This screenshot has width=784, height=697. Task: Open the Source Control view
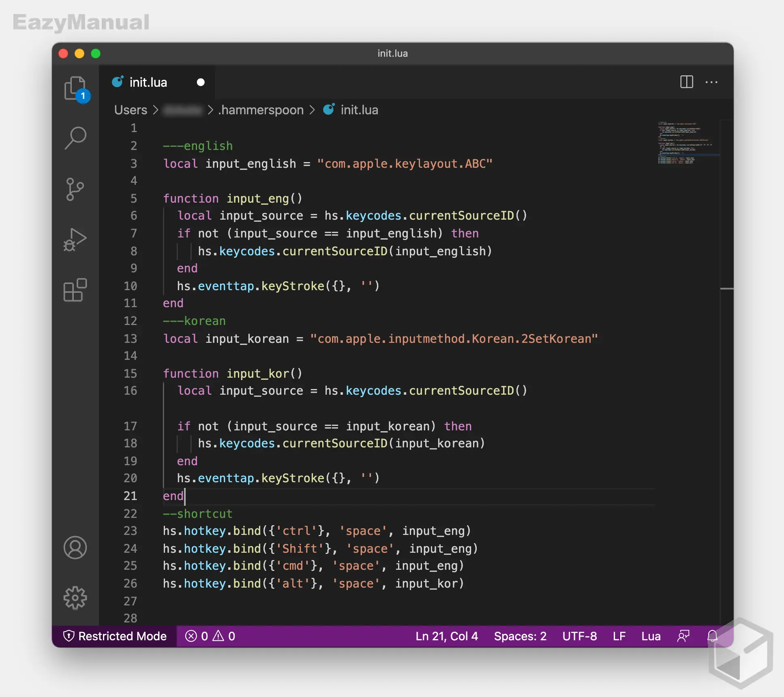click(x=75, y=189)
